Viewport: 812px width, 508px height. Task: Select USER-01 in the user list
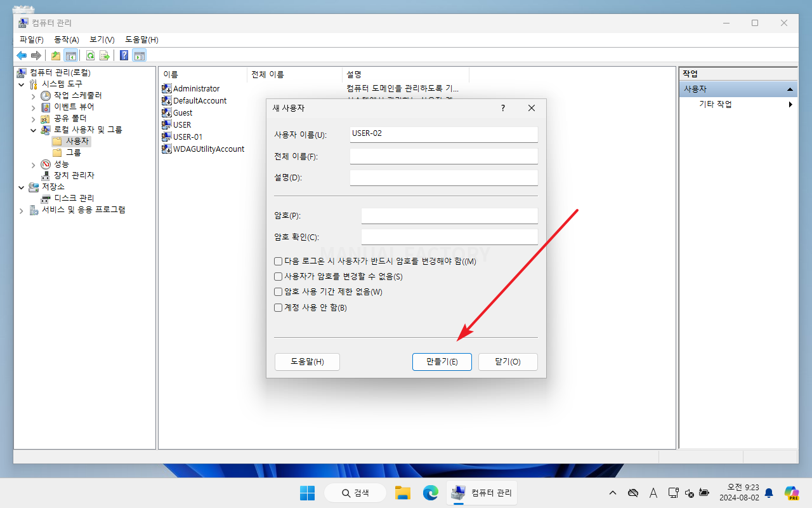pyautogui.click(x=188, y=137)
